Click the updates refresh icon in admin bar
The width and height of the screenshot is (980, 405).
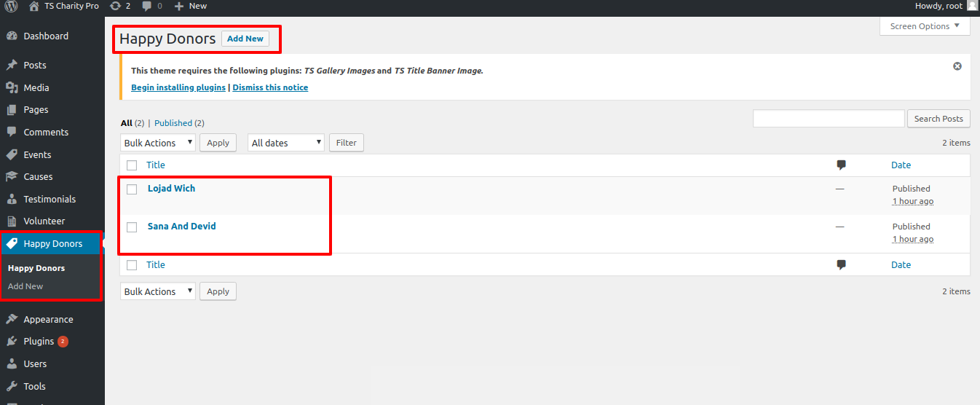(x=115, y=6)
